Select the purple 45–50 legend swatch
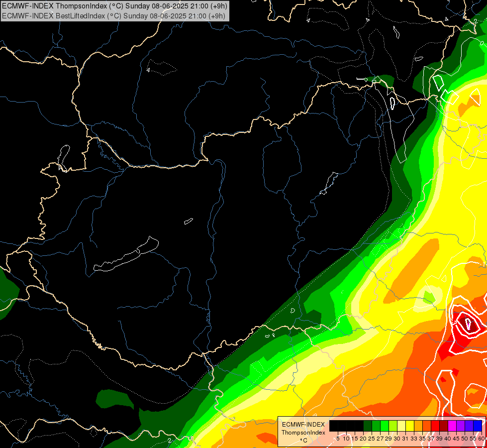Viewport: 487px width, 448px height. point(461,426)
